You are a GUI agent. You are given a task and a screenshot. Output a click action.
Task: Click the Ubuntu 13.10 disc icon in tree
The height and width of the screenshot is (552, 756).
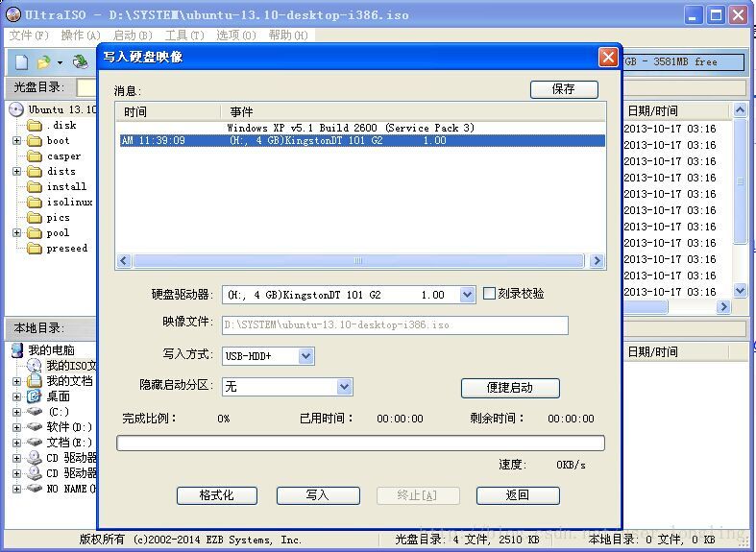tap(16, 109)
